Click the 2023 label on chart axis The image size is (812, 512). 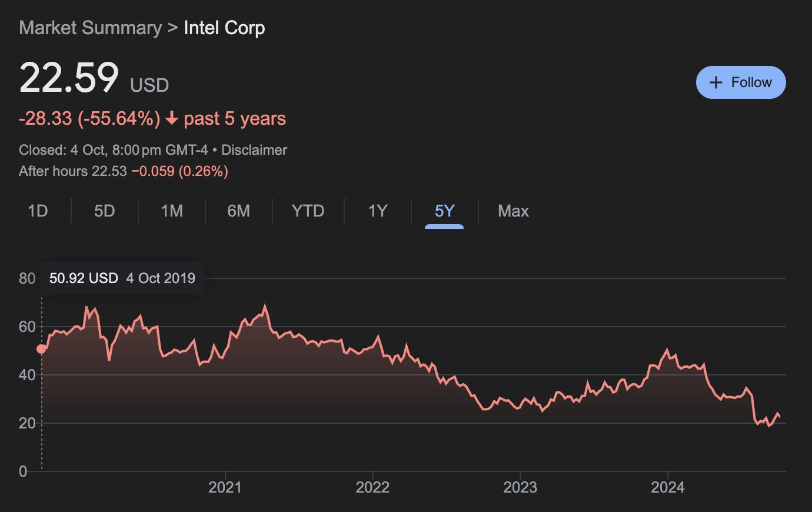click(x=520, y=487)
